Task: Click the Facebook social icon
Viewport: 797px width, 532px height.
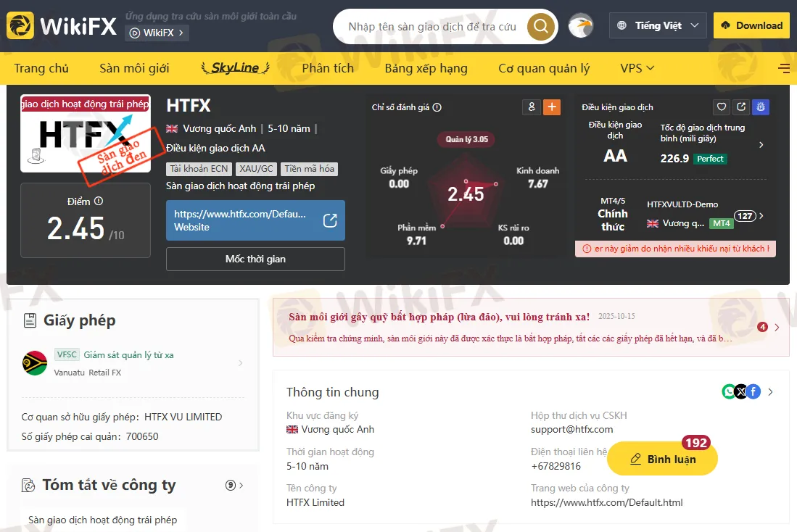Action: 753,391
